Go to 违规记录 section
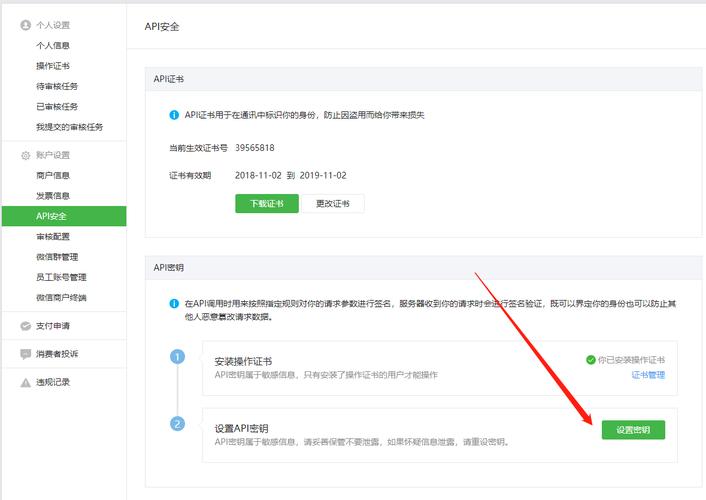Viewport: 706px width, 500px height. tap(53, 382)
